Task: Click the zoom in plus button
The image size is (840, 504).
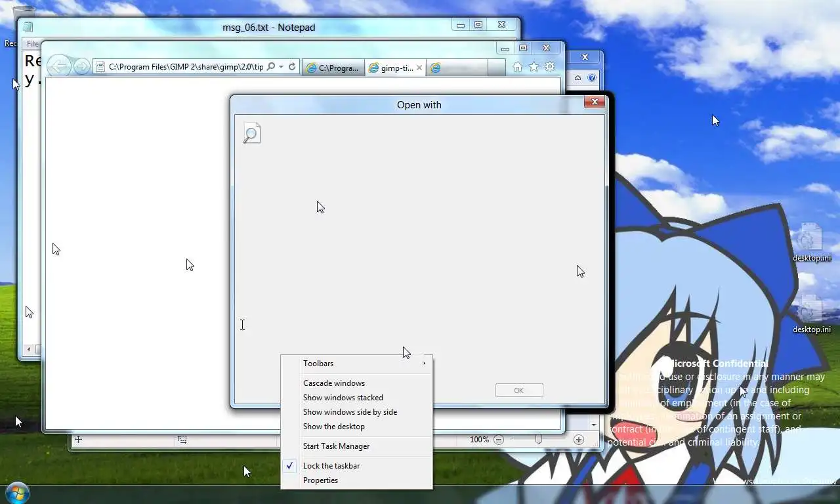Action: point(579,440)
